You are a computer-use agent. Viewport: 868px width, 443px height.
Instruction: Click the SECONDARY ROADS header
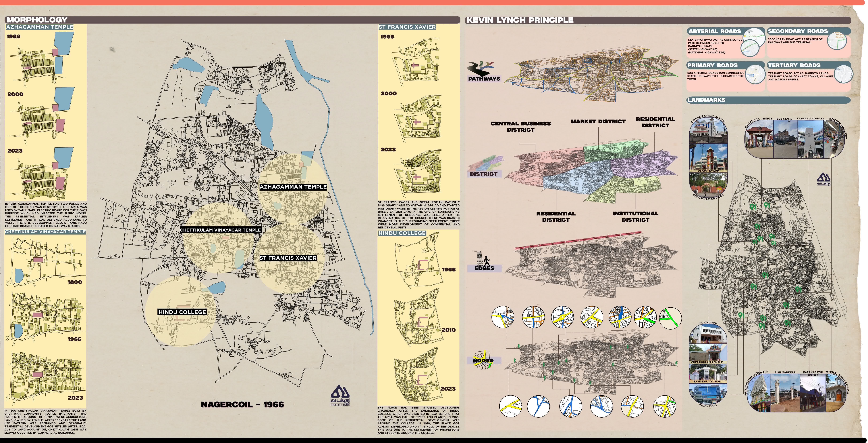pyautogui.click(x=798, y=31)
